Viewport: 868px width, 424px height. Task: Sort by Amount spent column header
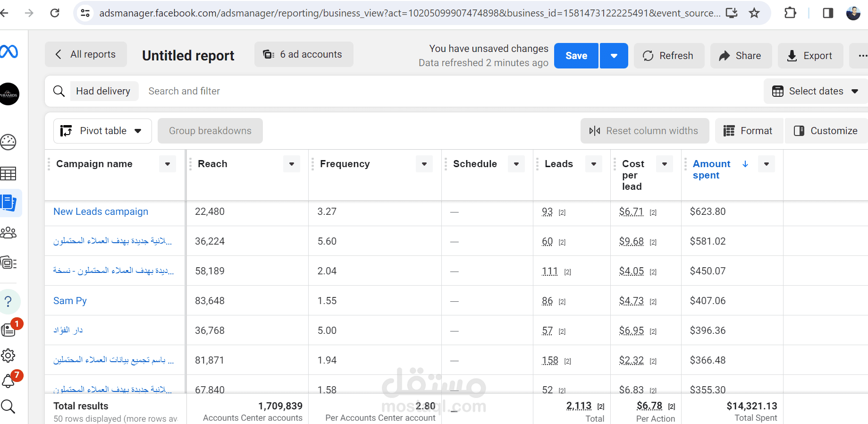coord(711,169)
